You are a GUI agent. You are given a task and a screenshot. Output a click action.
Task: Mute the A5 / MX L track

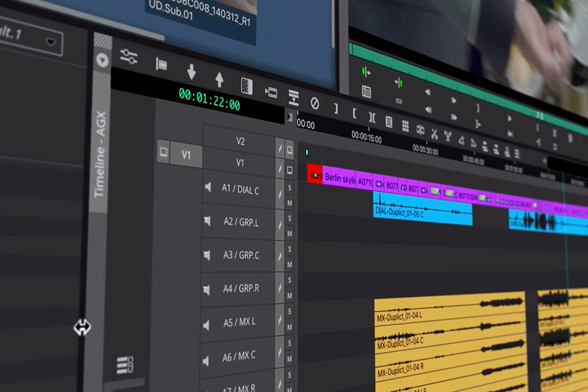(x=290, y=326)
